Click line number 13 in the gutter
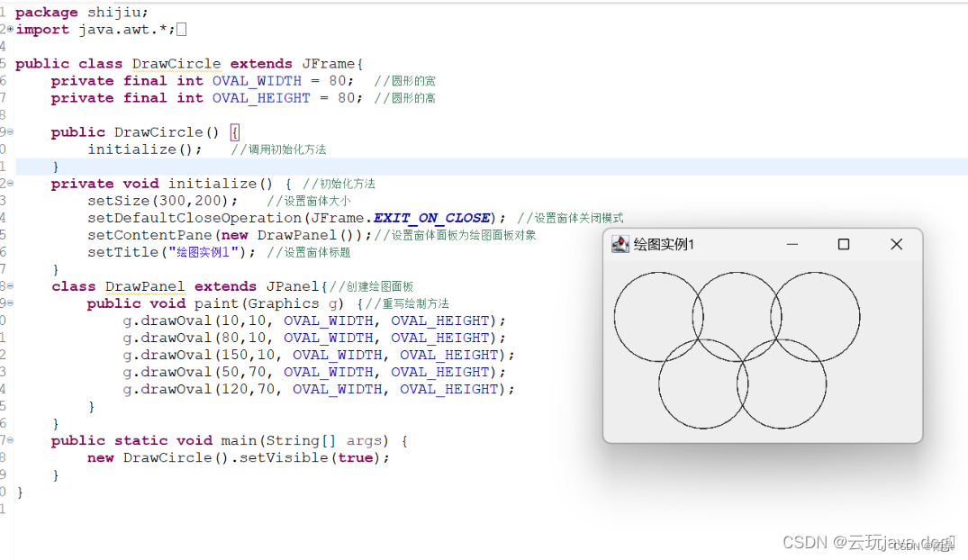968x560 pixels. (4, 200)
